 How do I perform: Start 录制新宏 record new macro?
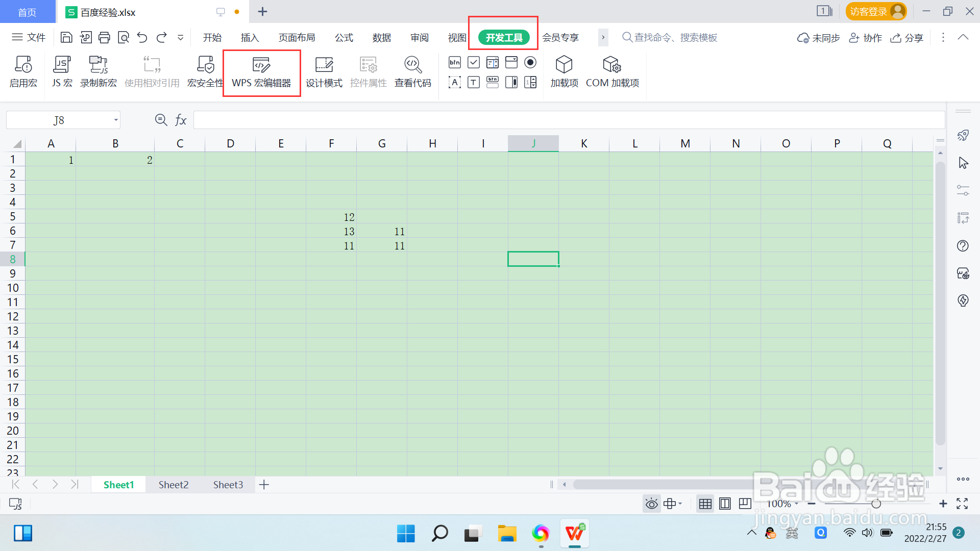[99, 72]
